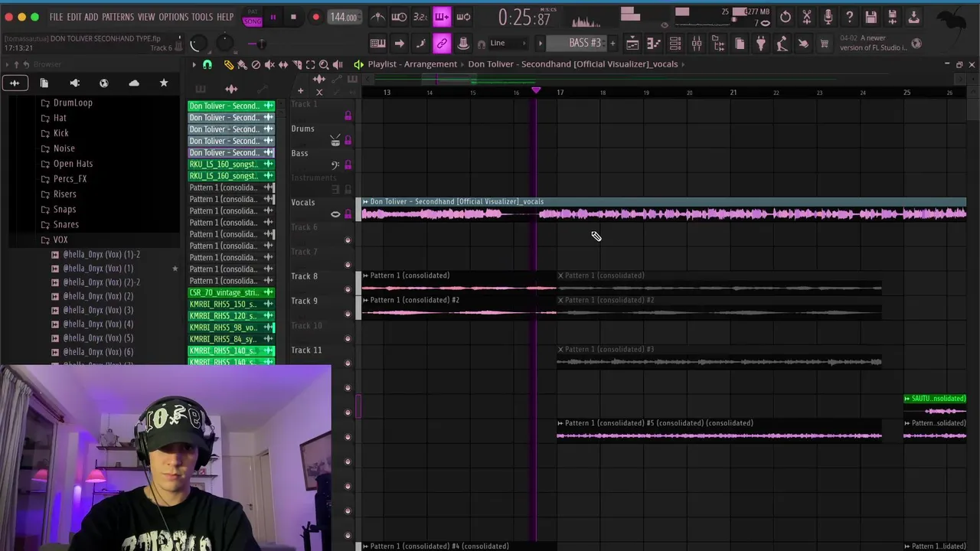Click the step edit arrow icon
This screenshot has height=551, width=980.
click(399, 44)
